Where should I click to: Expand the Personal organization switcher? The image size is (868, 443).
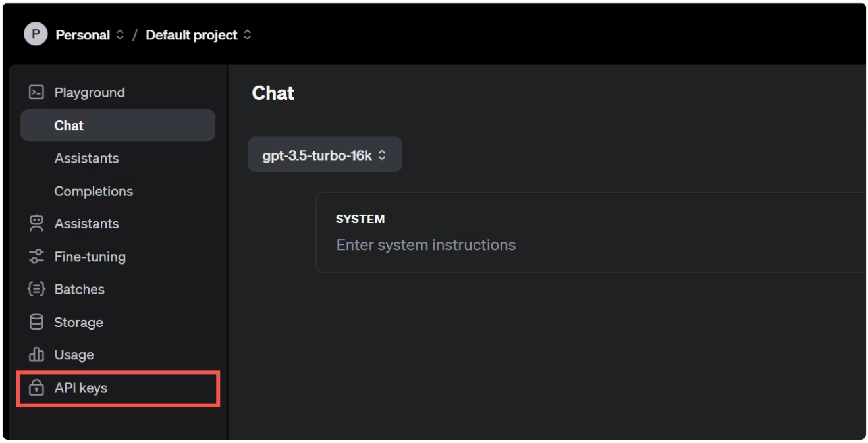(90, 35)
